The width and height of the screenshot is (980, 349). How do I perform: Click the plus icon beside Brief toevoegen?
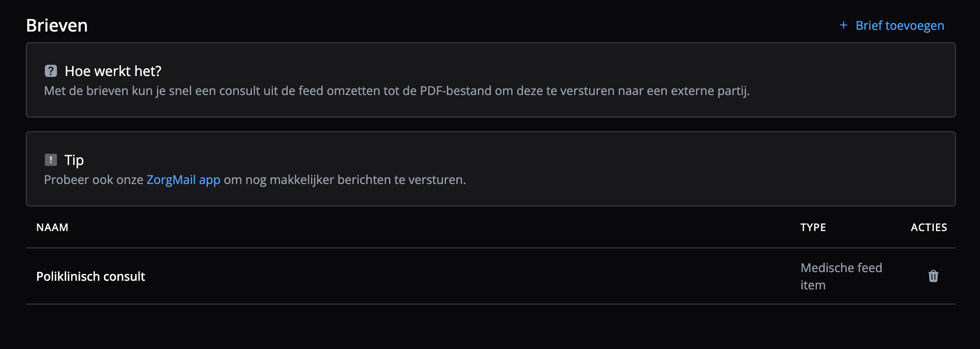(844, 25)
